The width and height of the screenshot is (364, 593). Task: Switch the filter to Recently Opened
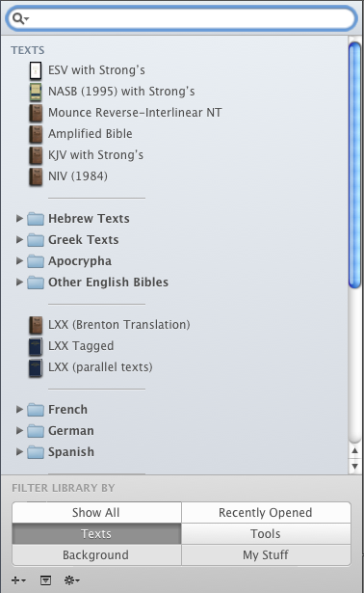pos(266,513)
